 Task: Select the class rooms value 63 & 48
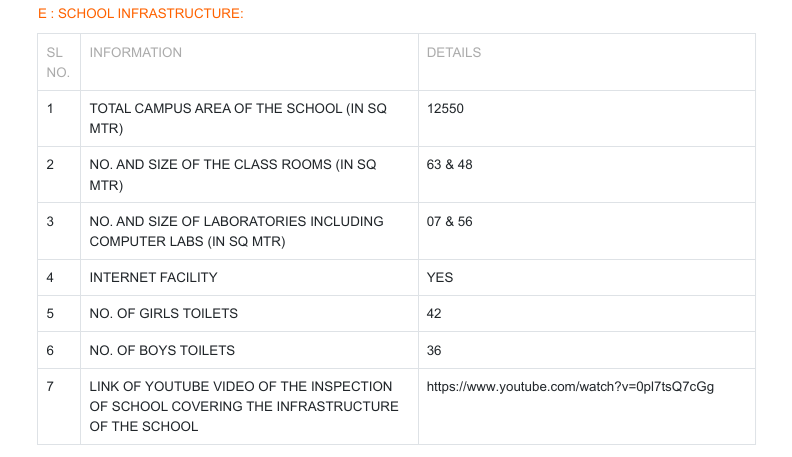click(x=449, y=164)
